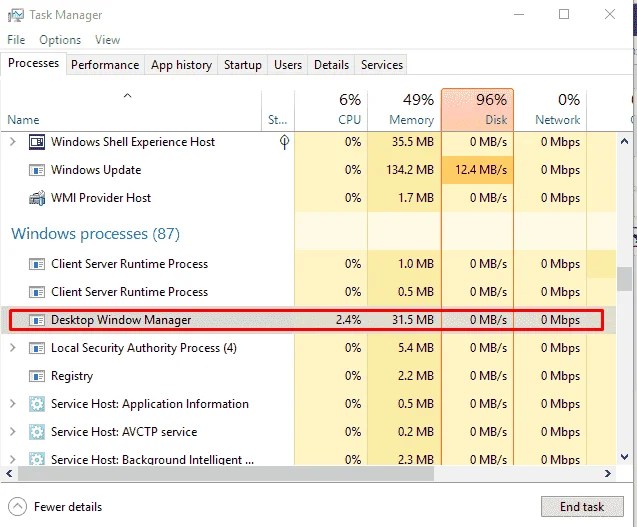Click the horizontal scrollbar left arrow
Viewport: 637px width, 527px height.
pyautogui.click(x=9, y=473)
